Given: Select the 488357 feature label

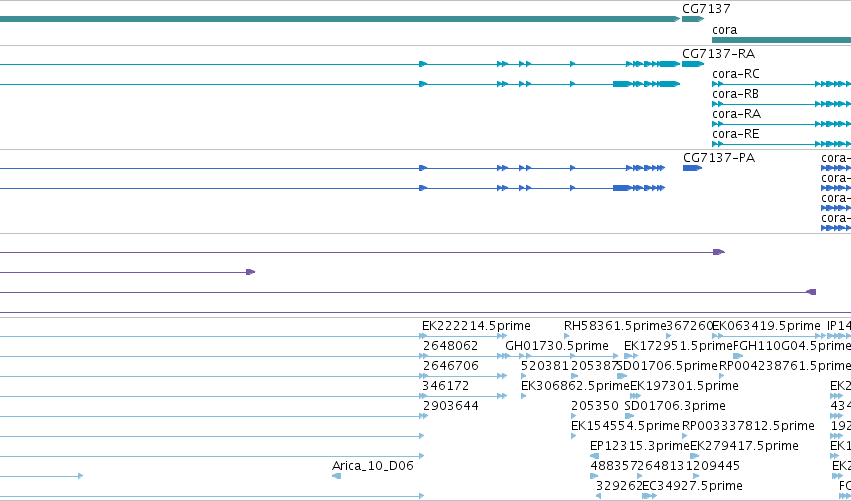Looking at the screenshot, I should click(613, 466).
